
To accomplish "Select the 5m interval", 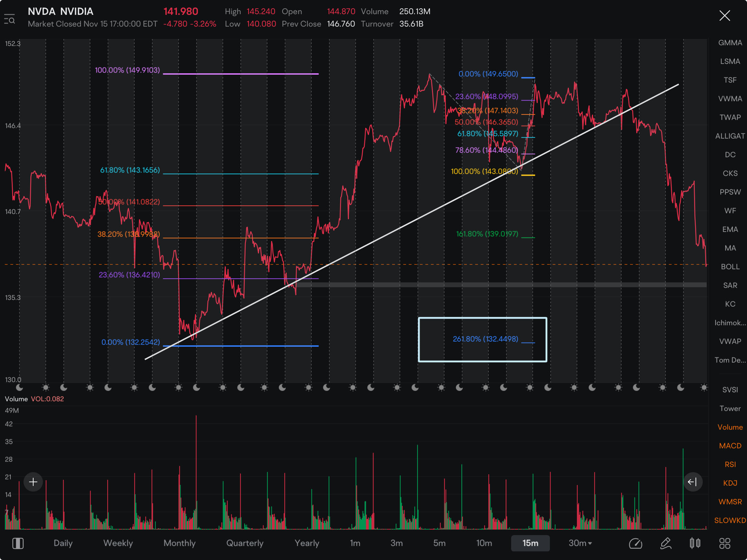I will point(440,543).
